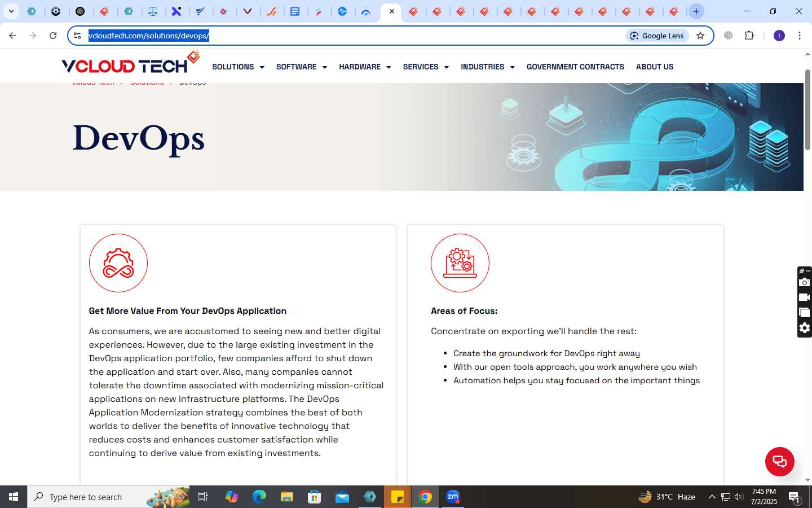The height and width of the screenshot is (508, 812).
Task: Switch to the blue X favicon tab
Action: point(176,11)
